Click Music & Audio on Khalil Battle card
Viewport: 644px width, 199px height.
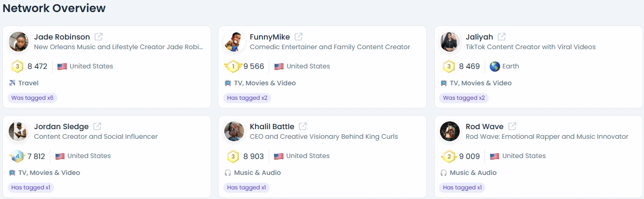257,172
